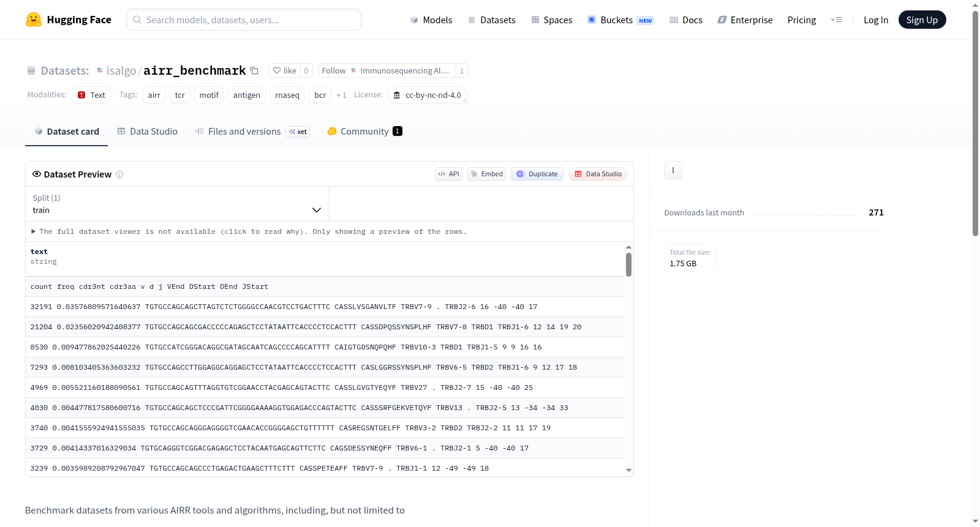The width and height of the screenshot is (980, 527).
Task: Open Data Studio from the preview header
Action: pyautogui.click(x=598, y=174)
